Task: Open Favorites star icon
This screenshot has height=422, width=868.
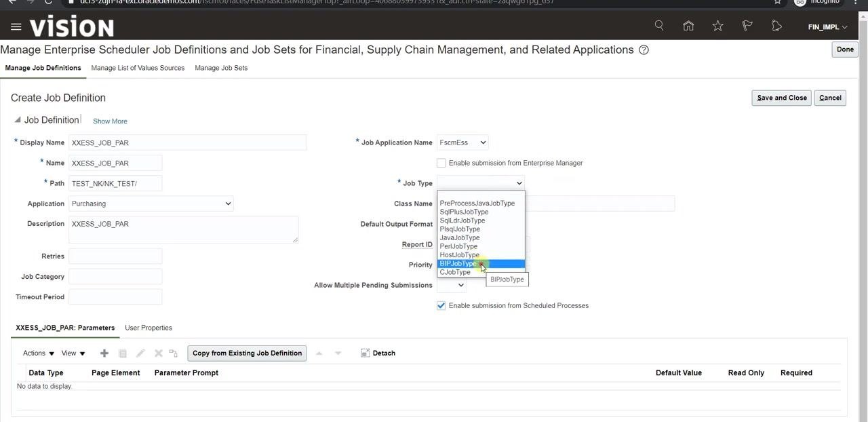Action: (717, 26)
